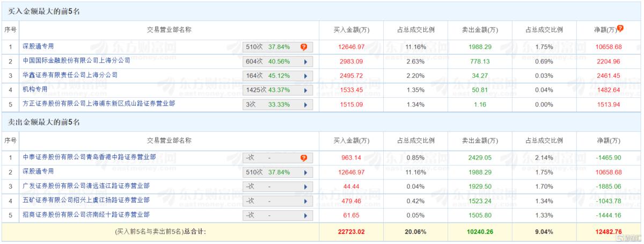Click net amount 2461.45
Viewport: 644px width, 244px height.
608,76
